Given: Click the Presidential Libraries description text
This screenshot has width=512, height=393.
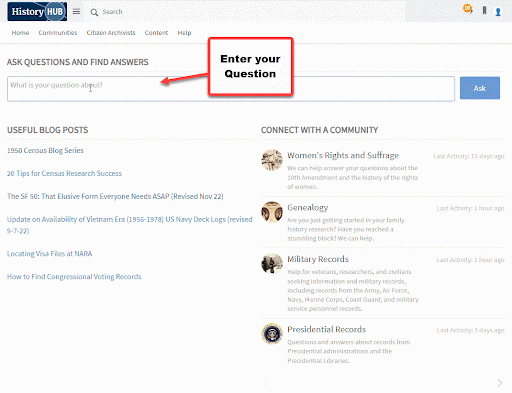Looking at the screenshot, I should [x=349, y=351].
